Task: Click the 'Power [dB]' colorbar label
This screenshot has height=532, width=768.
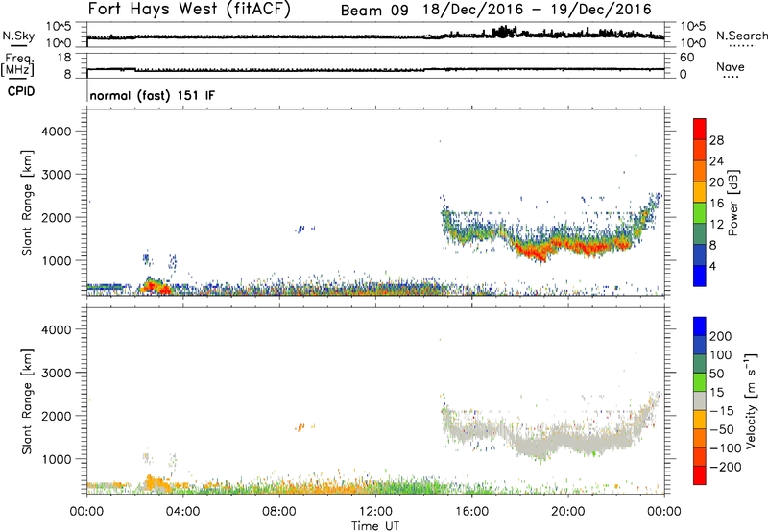Action: click(733, 203)
